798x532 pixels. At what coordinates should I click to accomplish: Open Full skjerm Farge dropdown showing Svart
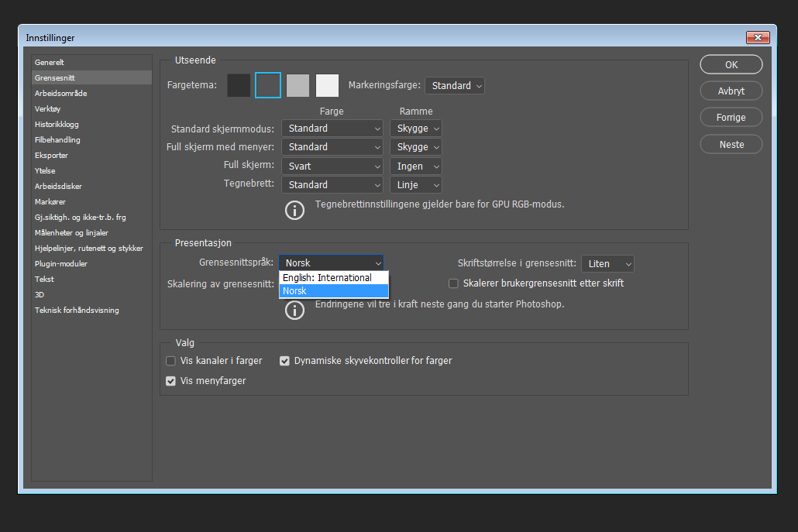[x=332, y=166]
